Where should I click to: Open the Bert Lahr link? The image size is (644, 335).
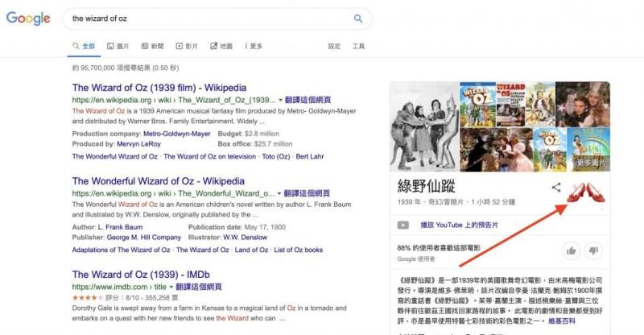[310, 156]
